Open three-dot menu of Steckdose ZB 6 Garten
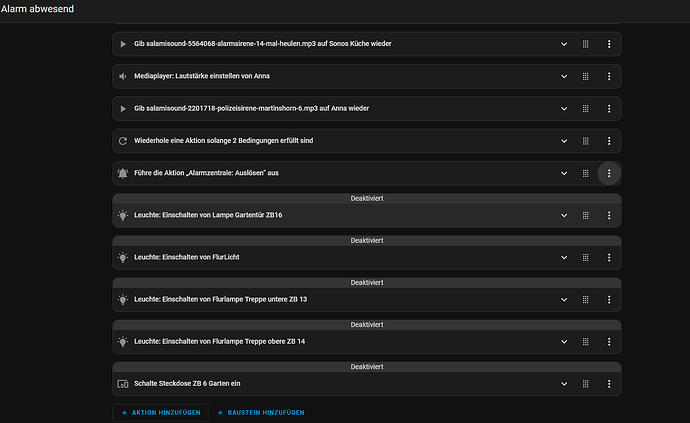 (609, 384)
